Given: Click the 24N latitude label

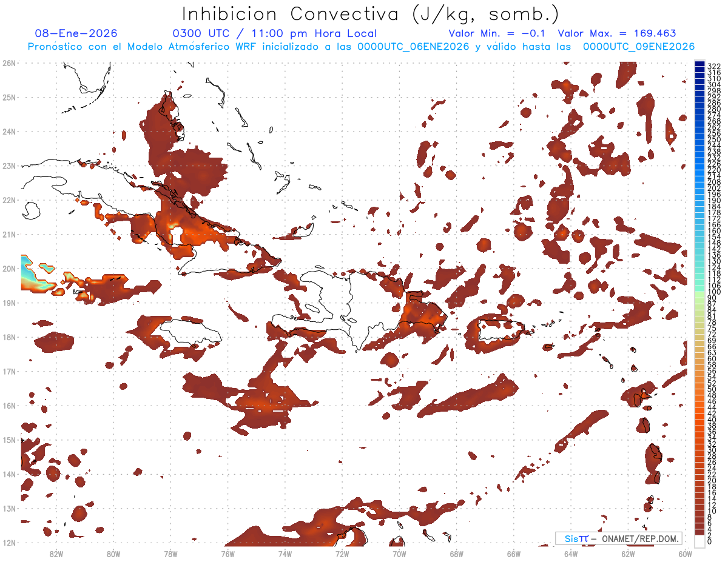Looking at the screenshot, I should pos(9,132).
